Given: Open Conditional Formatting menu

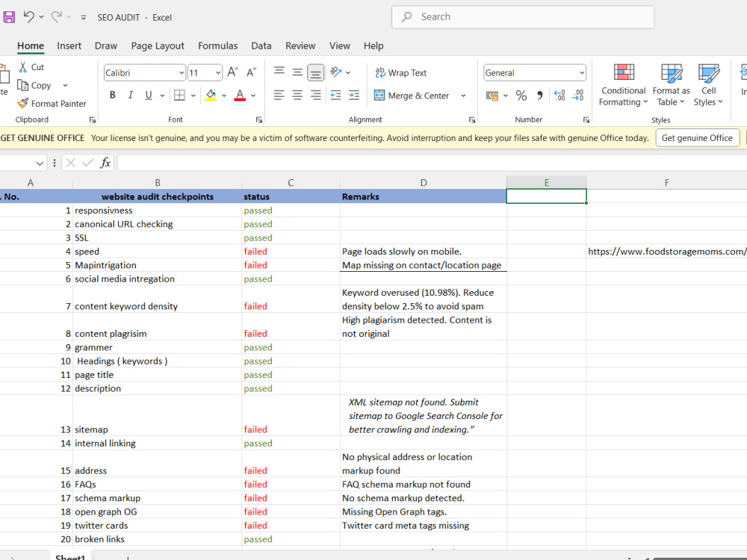Looking at the screenshot, I should pos(623,85).
